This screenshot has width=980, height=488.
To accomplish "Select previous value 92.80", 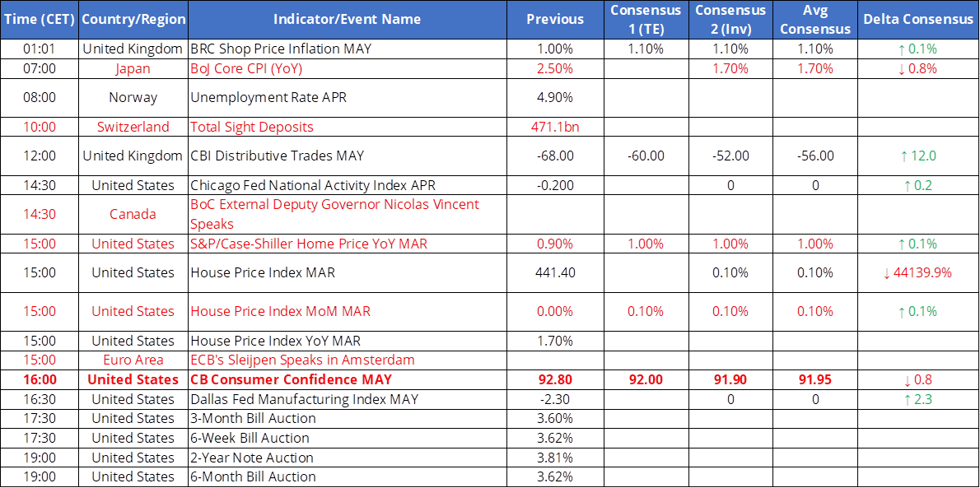I will pyautogui.click(x=555, y=379).
